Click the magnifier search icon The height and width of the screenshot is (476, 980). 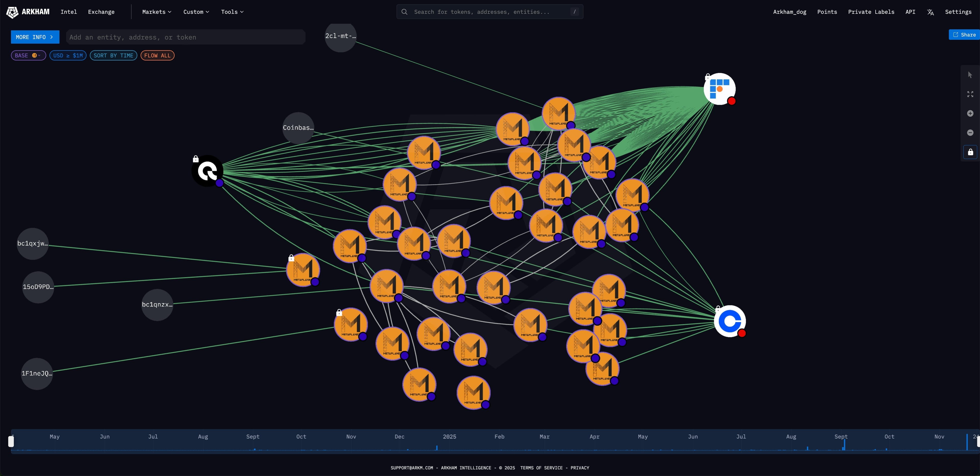point(405,12)
